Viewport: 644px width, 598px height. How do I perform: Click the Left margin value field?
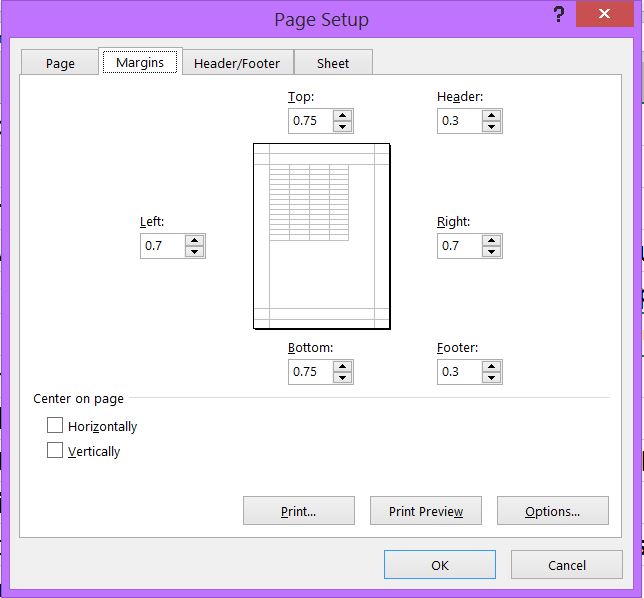(x=163, y=246)
